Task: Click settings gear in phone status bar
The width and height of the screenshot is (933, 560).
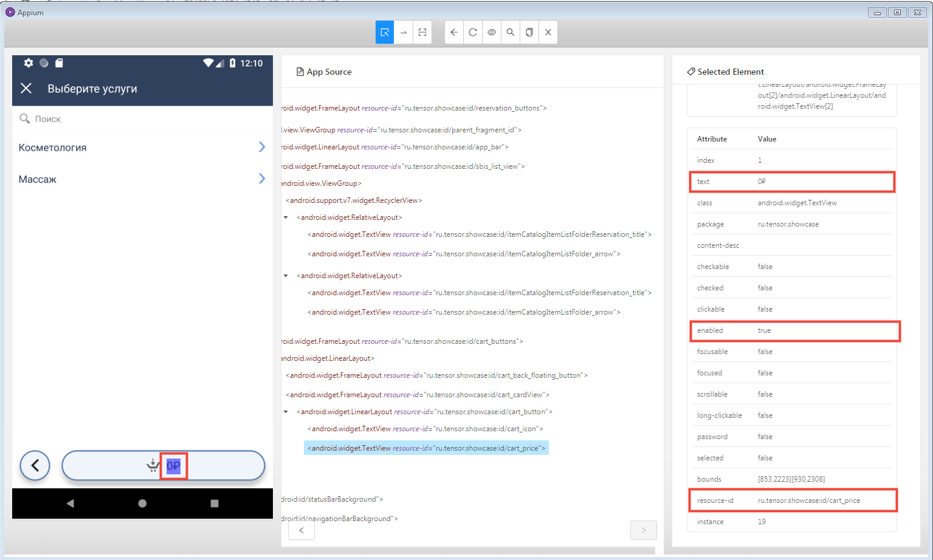Action: [x=29, y=63]
